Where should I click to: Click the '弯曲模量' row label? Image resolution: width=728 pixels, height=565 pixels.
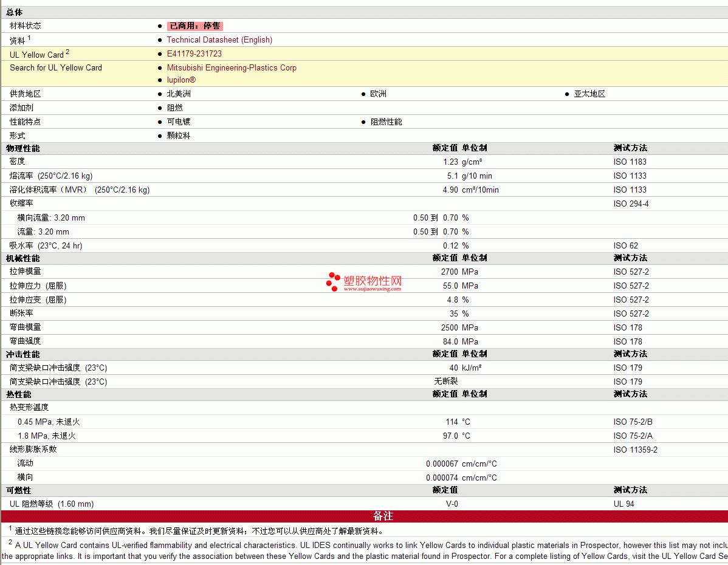pos(25,327)
